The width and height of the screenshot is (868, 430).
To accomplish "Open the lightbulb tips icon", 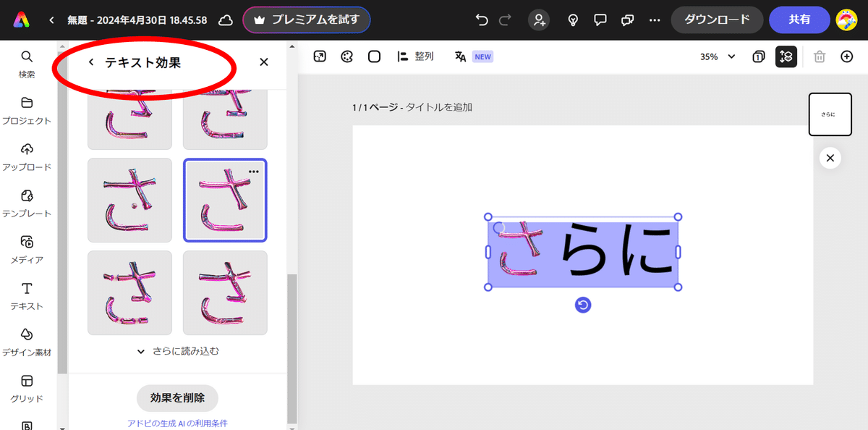I will (573, 20).
